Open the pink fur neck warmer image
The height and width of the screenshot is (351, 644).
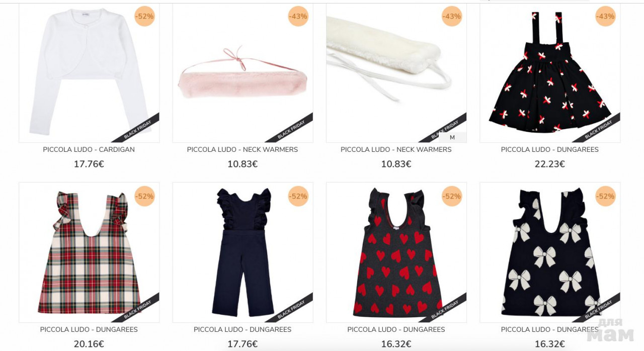click(x=243, y=73)
